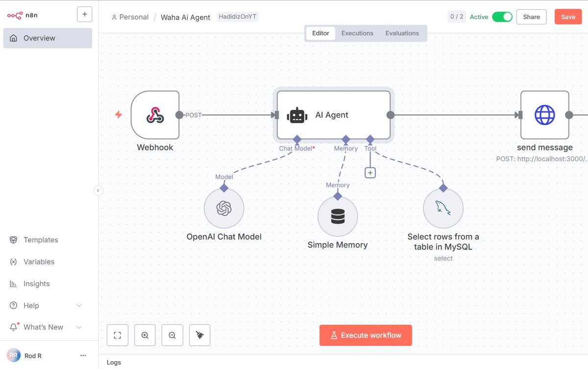Click the 0 / 2 counter badge
Image resolution: width=588 pixels, height=369 pixels.
pos(456,17)
